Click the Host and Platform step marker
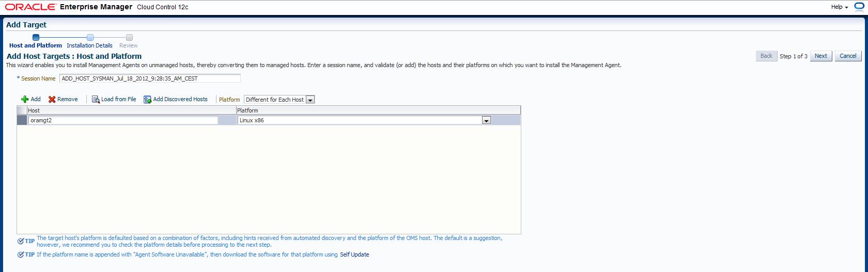The width and height of the screenshot is (868, 272). (36, 37)
